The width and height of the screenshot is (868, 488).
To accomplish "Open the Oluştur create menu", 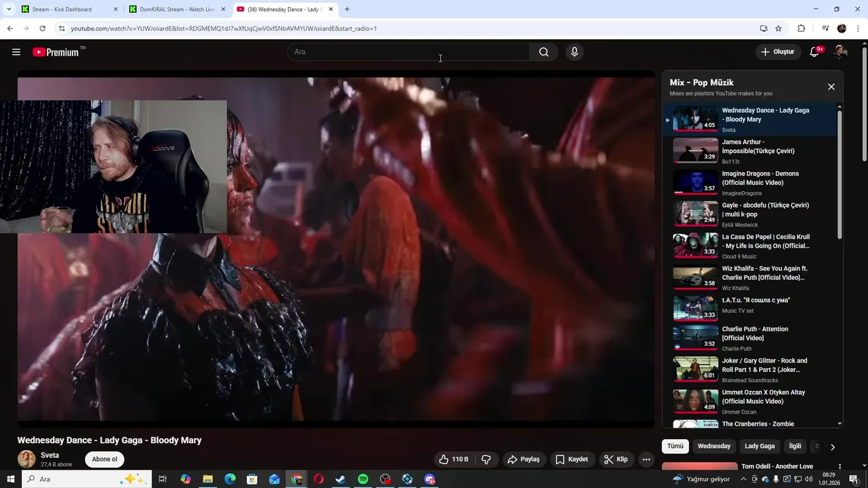I will 777,52.
